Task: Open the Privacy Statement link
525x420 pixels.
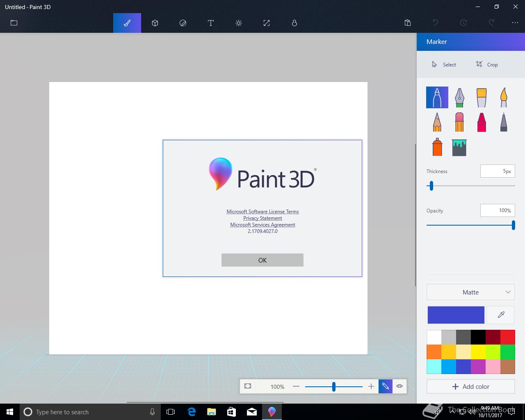Action: (262, 218)
